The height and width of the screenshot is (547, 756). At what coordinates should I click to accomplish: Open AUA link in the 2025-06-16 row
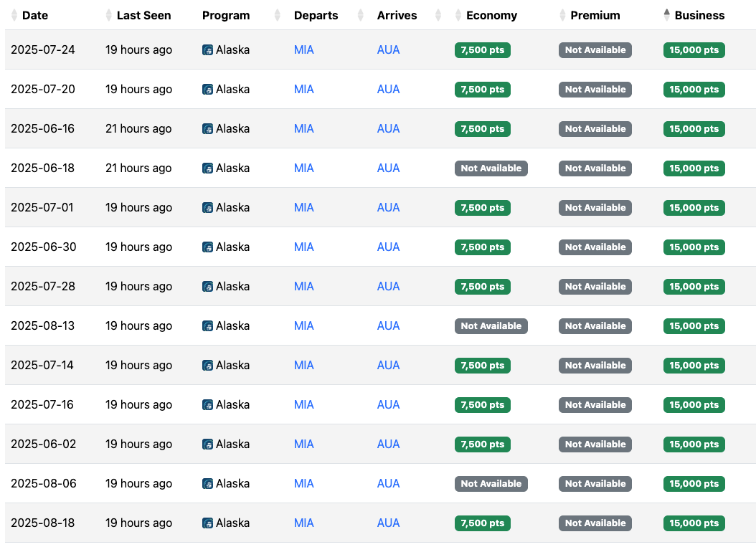point(388,128)
